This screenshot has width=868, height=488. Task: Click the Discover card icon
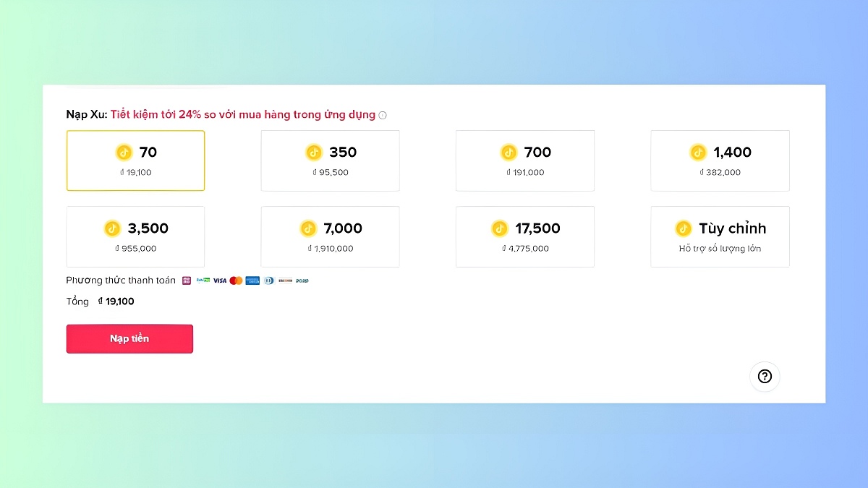point(285,281)
